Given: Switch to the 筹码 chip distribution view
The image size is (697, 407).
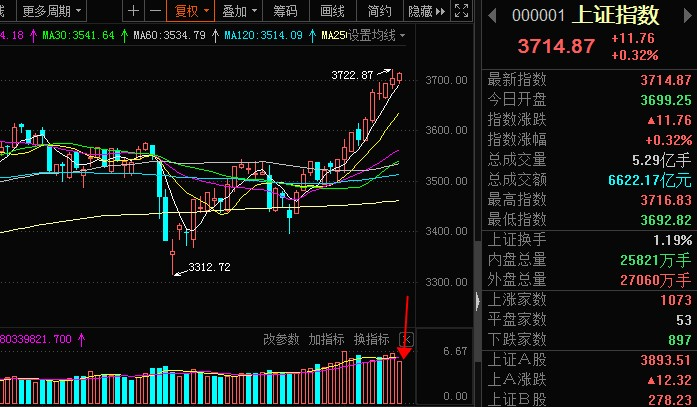Looking at the screenshot, I should (x=285, y=11).
